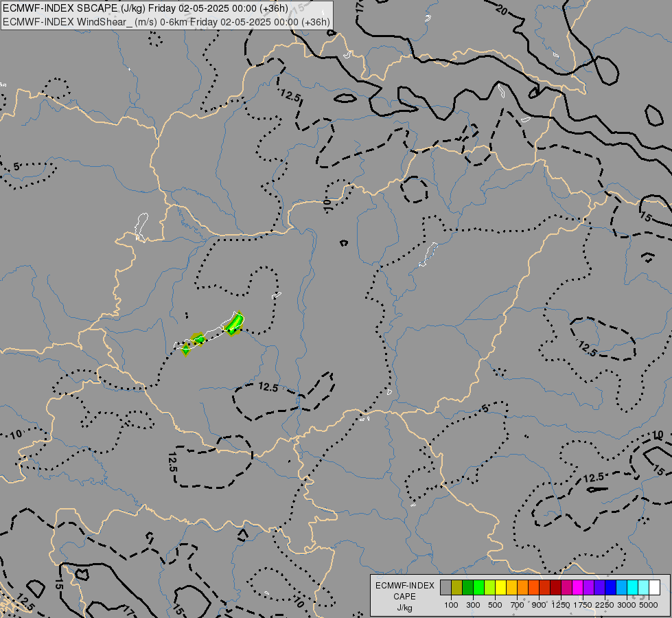Click the ECMWF-INDEX text in the legend box
The image size is (672, 618).
404,586
